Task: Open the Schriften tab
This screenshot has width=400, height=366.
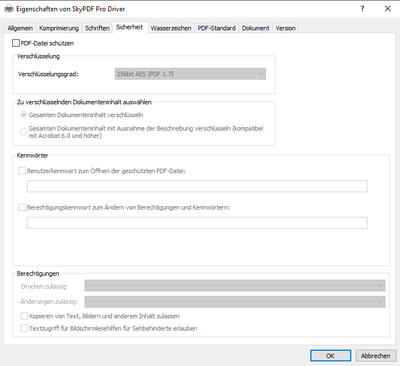Action: pyautogui.click(x=97, y=28)
